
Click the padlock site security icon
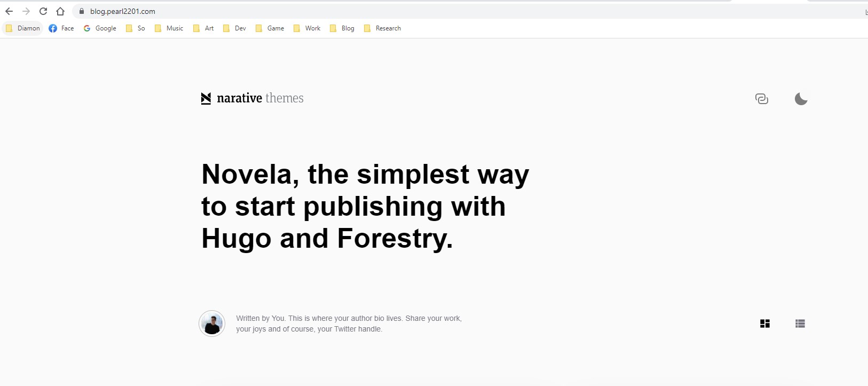click(82, 11)
